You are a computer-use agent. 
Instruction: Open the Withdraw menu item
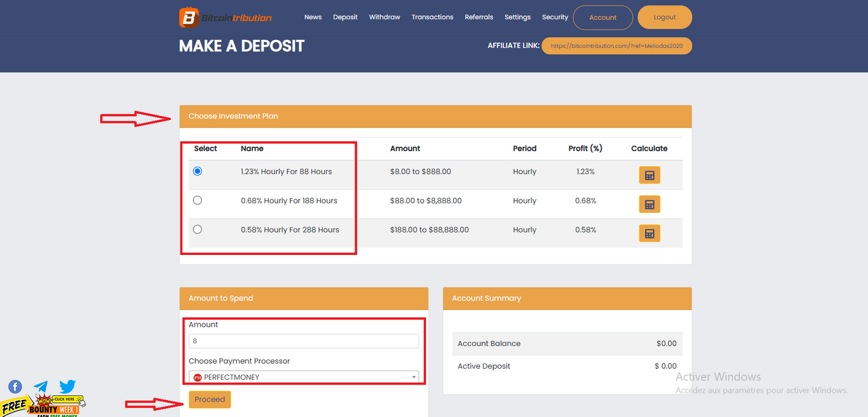(x=384, y=17)
